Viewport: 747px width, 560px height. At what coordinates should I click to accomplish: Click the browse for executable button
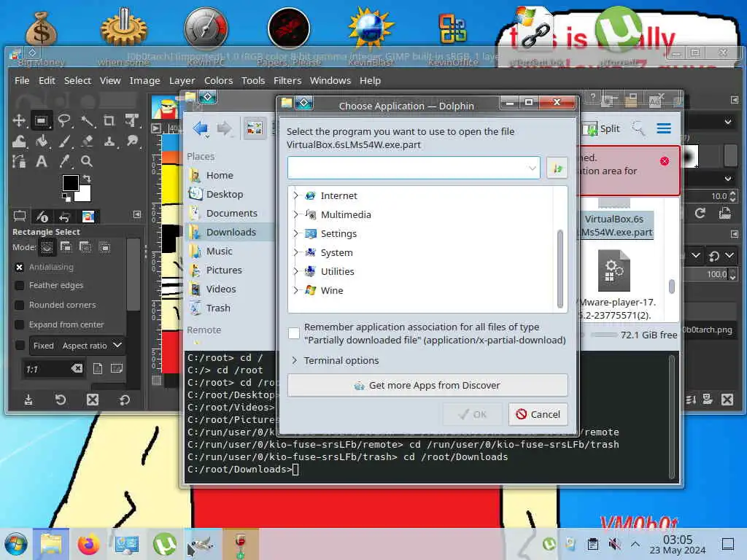click(x=557, y=168)
